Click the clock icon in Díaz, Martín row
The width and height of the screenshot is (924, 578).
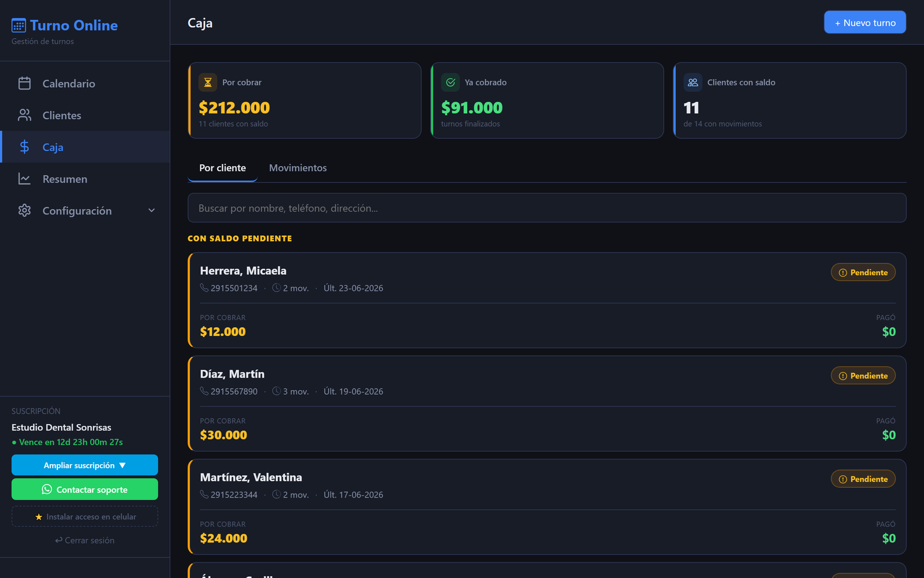point(277,391)
